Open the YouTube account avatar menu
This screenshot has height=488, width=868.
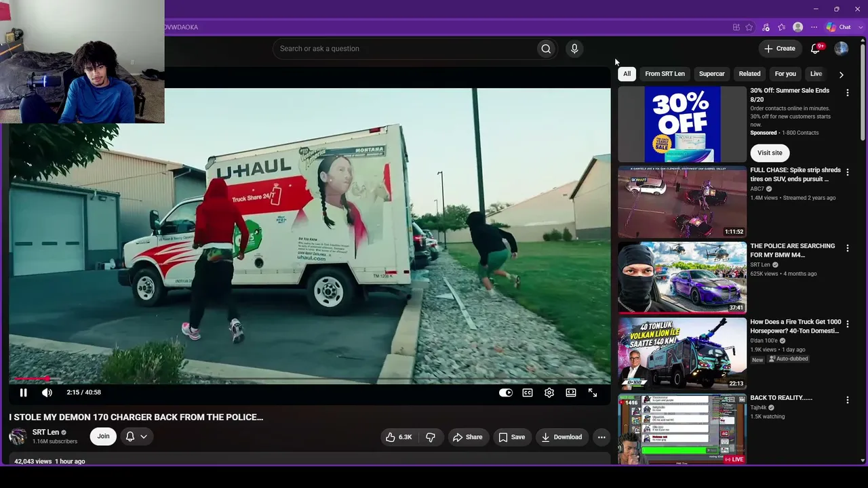tap(841, 49)
